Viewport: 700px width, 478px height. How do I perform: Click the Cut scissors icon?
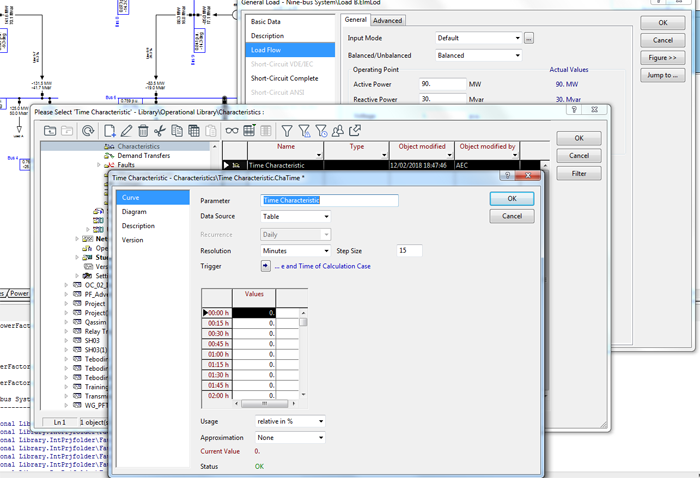pyautogui.click(x=160, y=131)
